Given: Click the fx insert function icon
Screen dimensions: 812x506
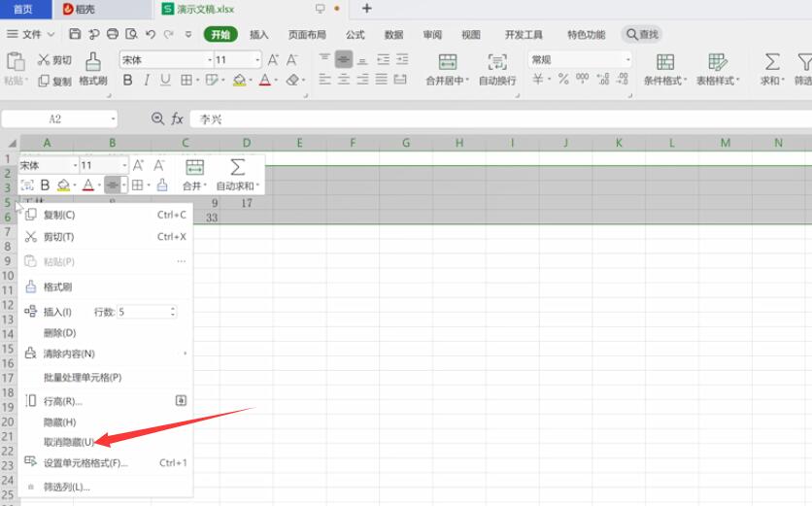Looking at the screenshot, I should click(177, 119).
